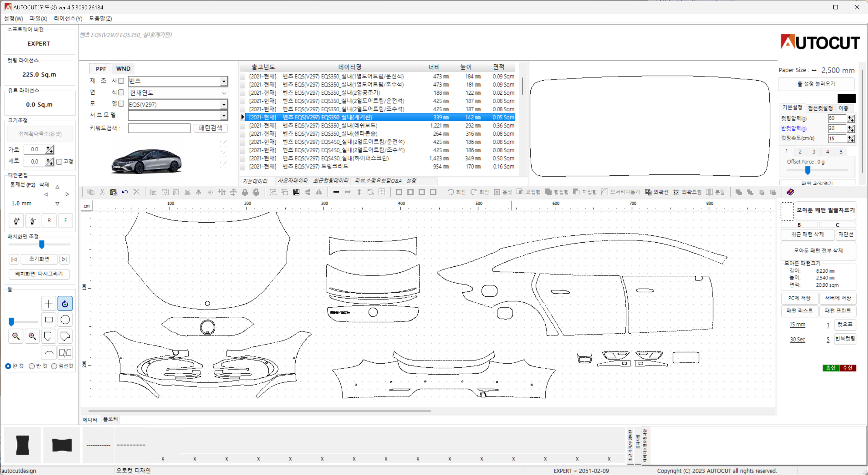Click the 패턴검색 button
The image size is (868, 475).
click(211, 128)
